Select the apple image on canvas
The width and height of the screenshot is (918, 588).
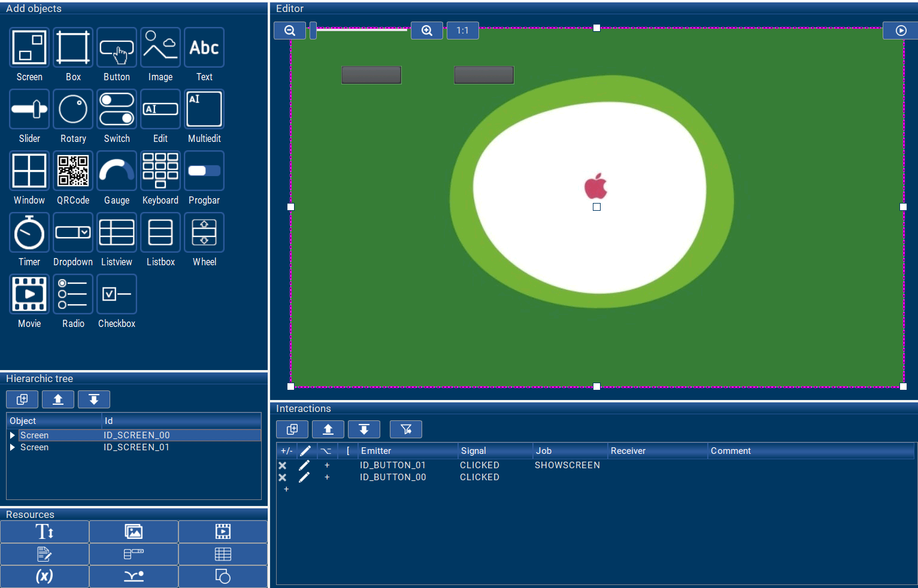596,186
